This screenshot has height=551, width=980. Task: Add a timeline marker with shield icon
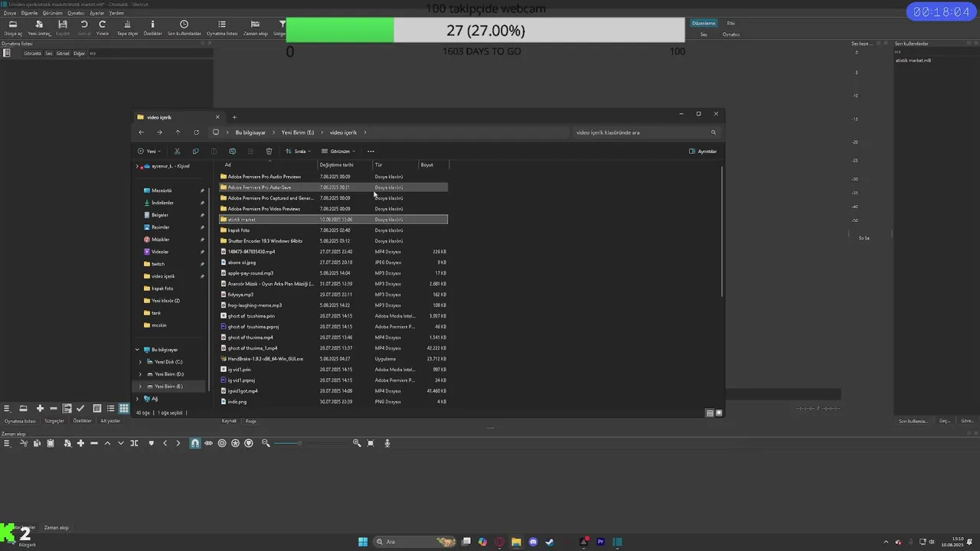[151, 443]
